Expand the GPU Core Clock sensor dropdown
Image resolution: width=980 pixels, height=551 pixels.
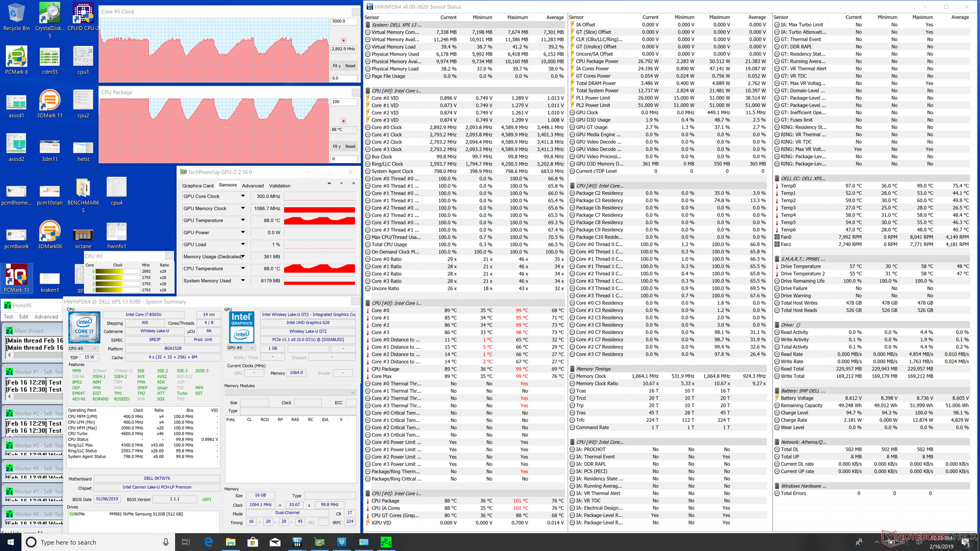(243, 196)
